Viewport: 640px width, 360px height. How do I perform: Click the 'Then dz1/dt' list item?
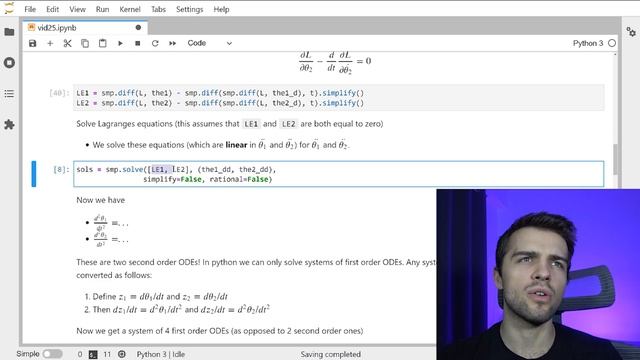tap(181, 309)
